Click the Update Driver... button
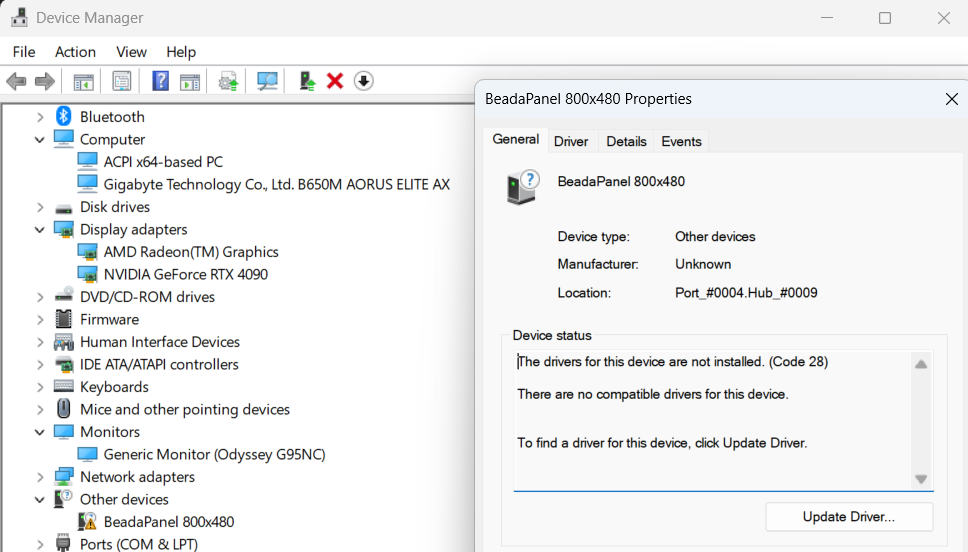The width and height of the screenshot is (968, 552). click(849, 517)
